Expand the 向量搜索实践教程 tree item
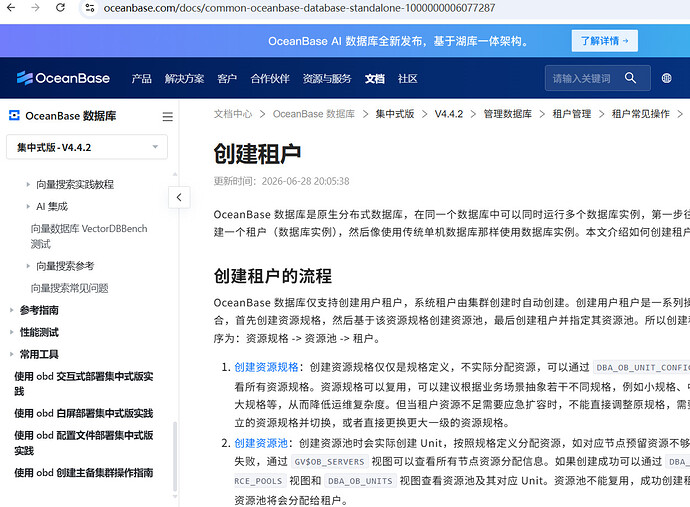 point(28,184)
